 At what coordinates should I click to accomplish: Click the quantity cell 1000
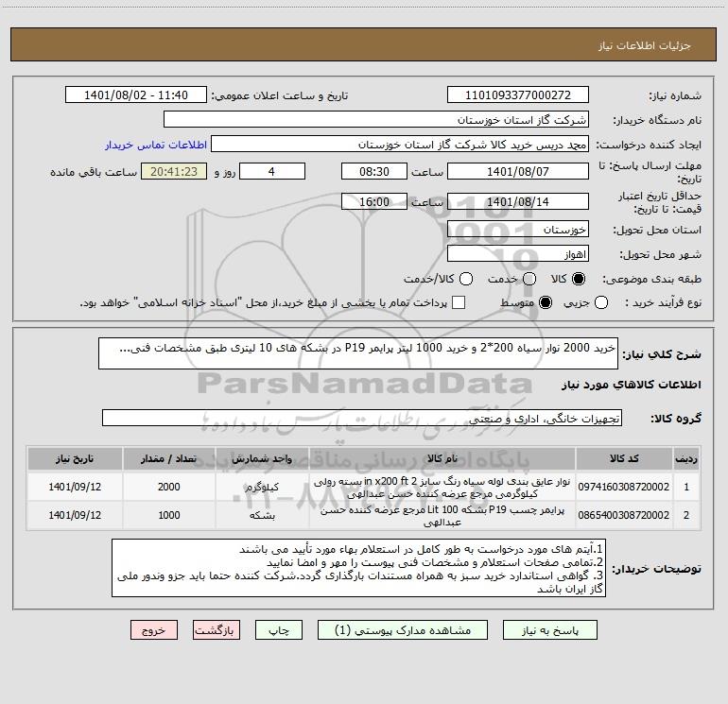point(168,515)
